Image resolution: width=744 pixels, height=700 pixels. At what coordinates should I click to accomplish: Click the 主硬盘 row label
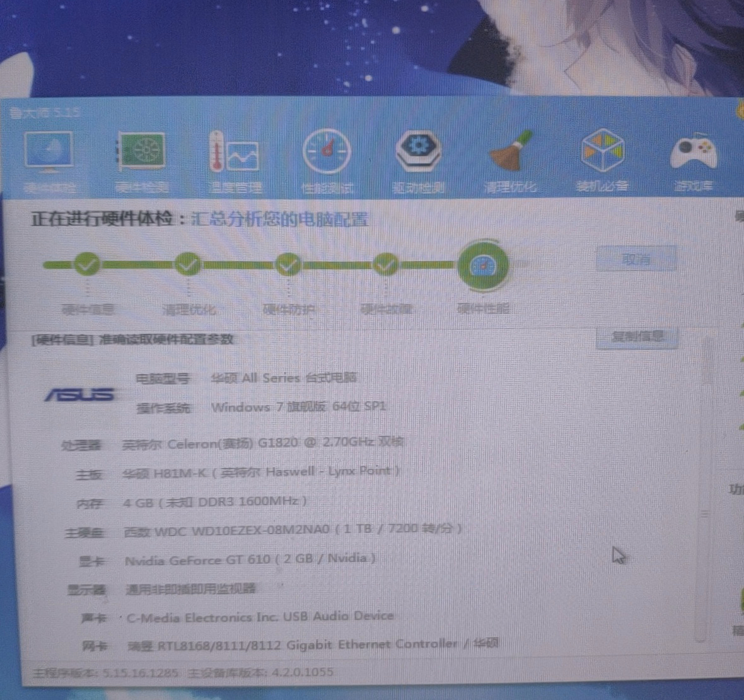[x=84, y=532]
